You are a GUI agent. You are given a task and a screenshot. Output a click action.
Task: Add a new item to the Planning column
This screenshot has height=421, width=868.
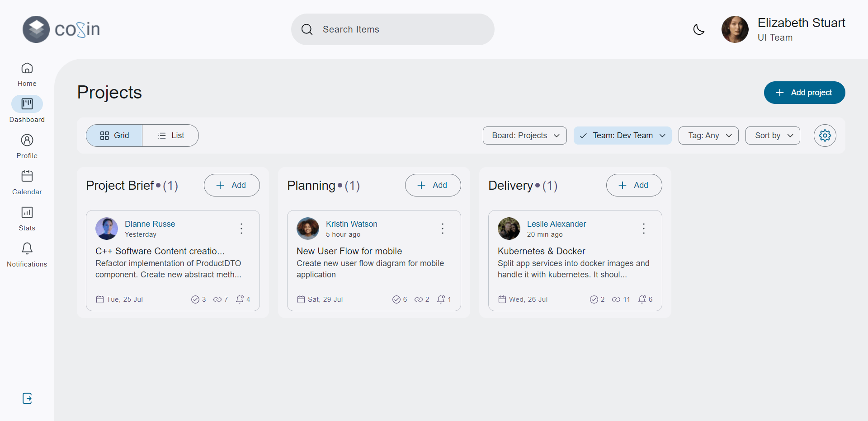pyautogui.click(x=433, y=185)
